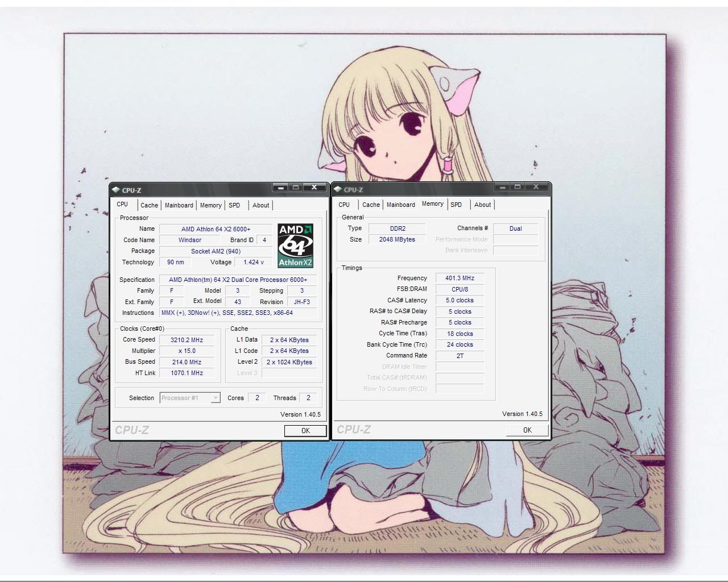Open the Mainboard tab on right window

point(400,205)
